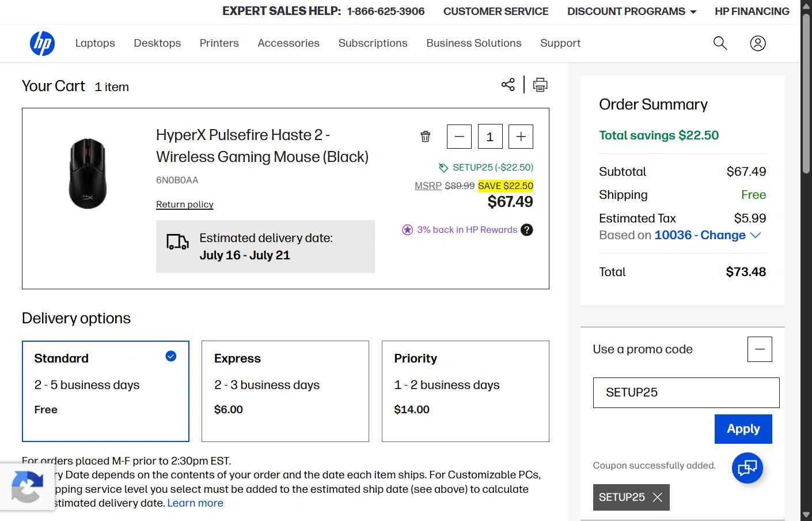The image size is (812, 521).
Task: Click the Shipping Free value
Action: tap(753, 195)
